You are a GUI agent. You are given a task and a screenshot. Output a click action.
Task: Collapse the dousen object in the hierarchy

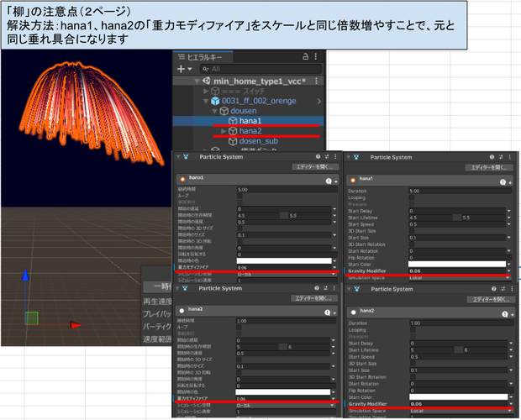[214, 111]
